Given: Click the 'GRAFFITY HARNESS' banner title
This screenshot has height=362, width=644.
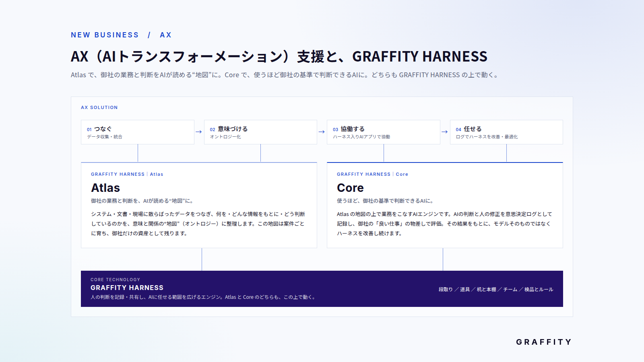Looking at the screenshot, I should click(x=127, y=288).
